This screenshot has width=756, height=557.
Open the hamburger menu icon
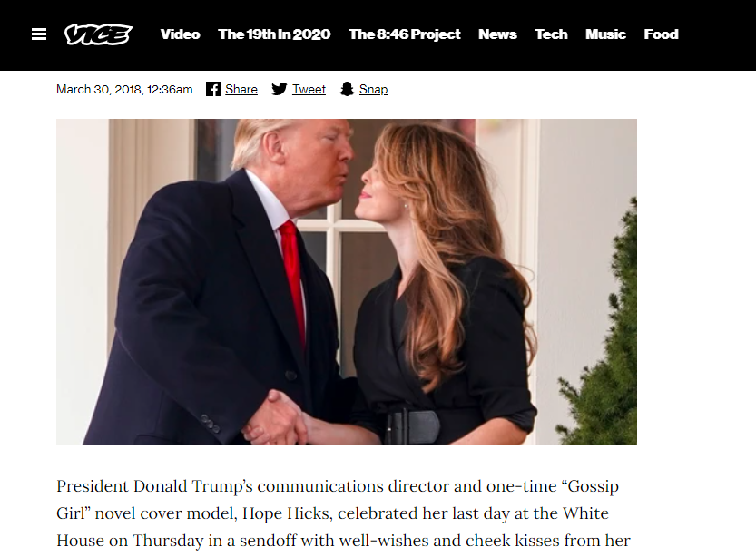coord(39,34)
